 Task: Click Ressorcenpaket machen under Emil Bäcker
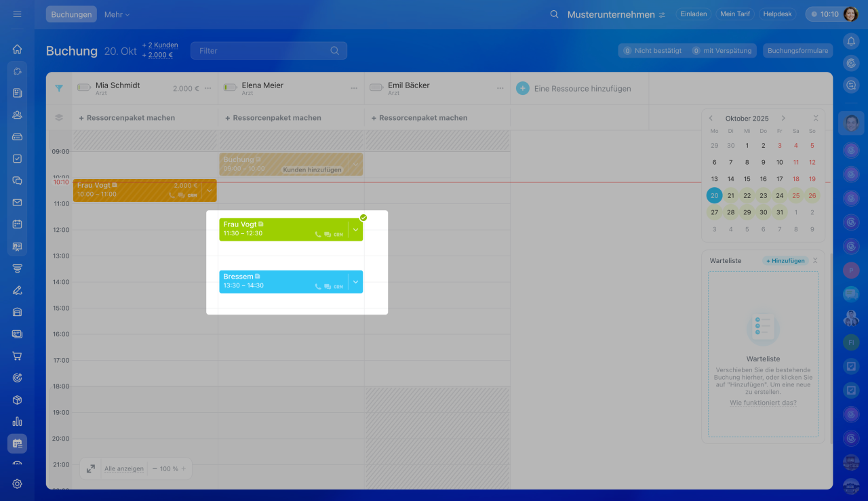coord(419,118)
